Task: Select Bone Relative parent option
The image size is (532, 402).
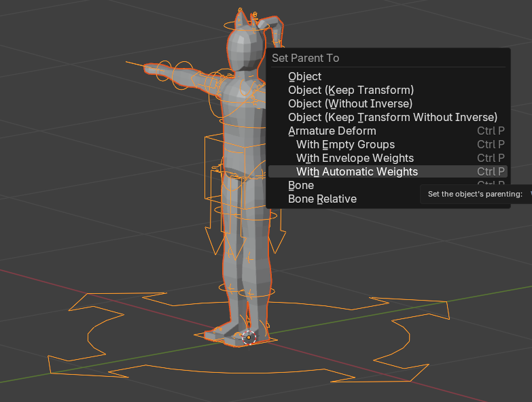Action: click(x=322, y=199)
